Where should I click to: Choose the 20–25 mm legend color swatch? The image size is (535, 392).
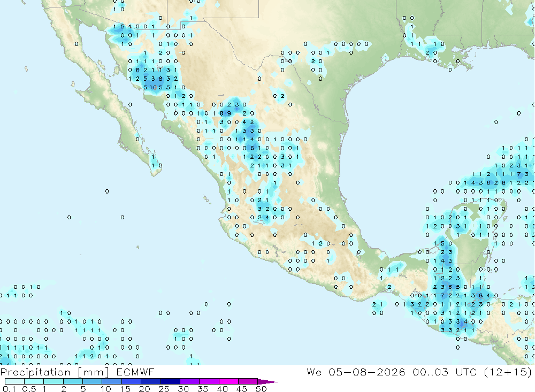151,381
